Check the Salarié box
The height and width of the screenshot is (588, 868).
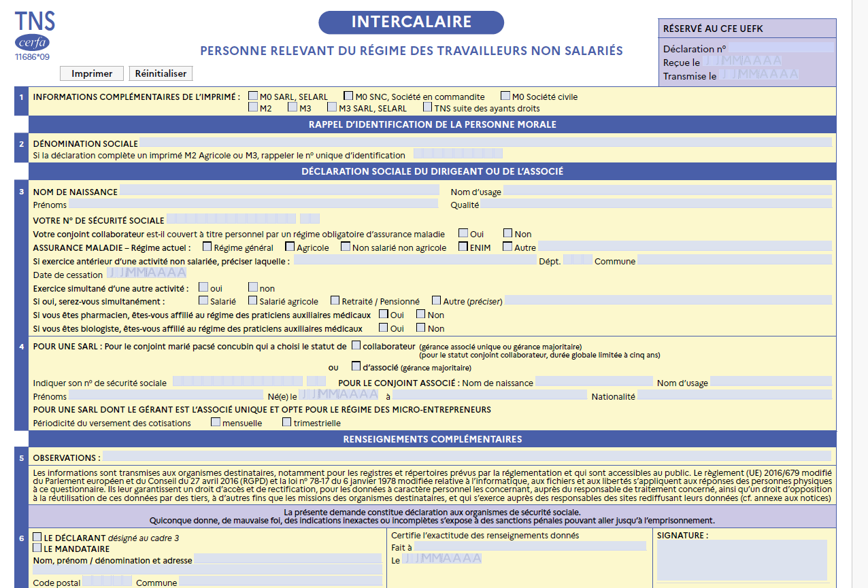tap(203, 300)
